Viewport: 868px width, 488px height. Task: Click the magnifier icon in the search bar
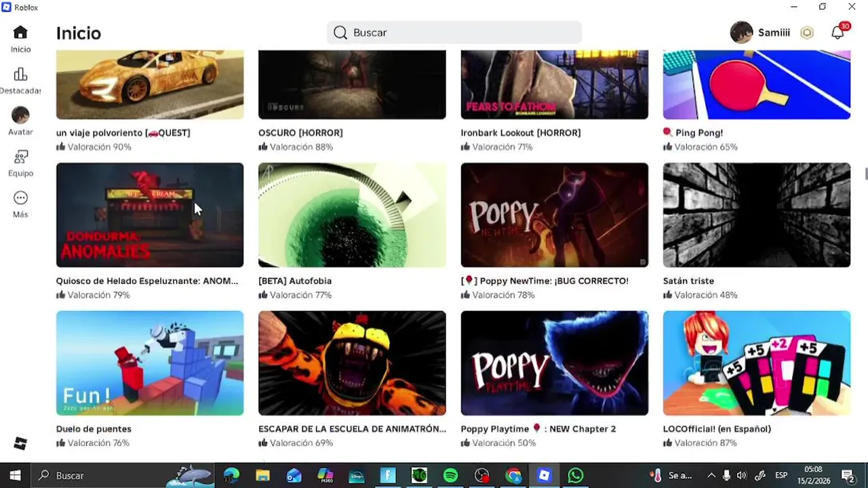[340, 33]
